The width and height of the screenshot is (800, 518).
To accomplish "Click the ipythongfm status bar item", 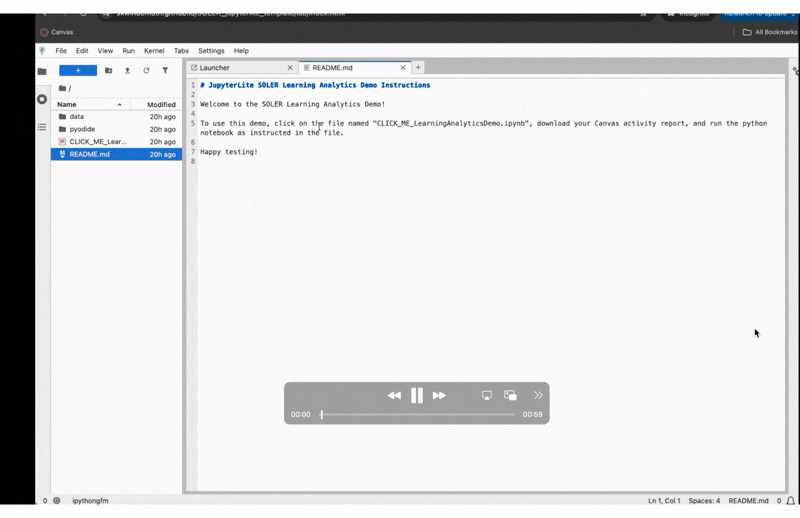I will pos(90,501).
